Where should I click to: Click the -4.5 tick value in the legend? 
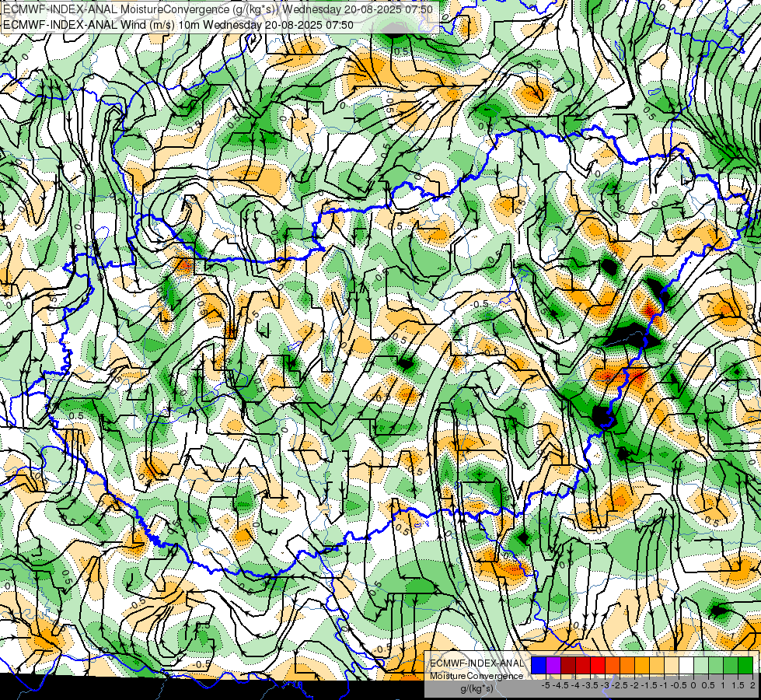point(561,685)
